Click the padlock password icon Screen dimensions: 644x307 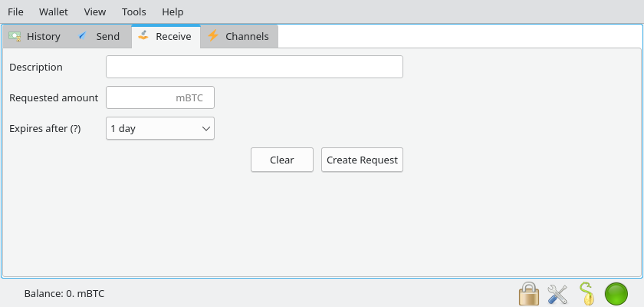[528, 293]
